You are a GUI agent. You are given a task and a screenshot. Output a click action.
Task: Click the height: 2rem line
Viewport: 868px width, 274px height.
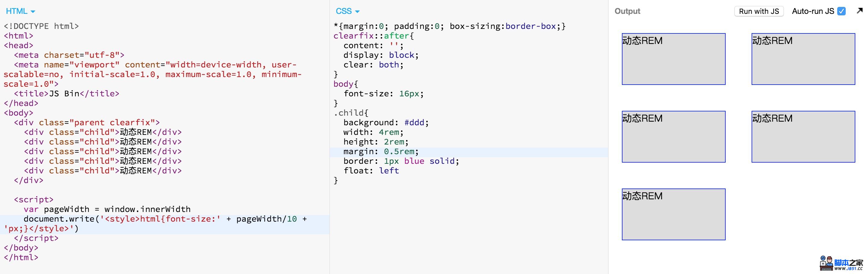376,142
